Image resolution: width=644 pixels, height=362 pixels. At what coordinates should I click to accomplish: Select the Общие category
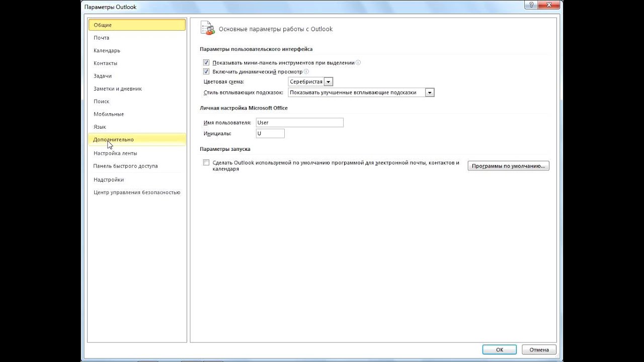pyautogui.click(x=137, y=25)
